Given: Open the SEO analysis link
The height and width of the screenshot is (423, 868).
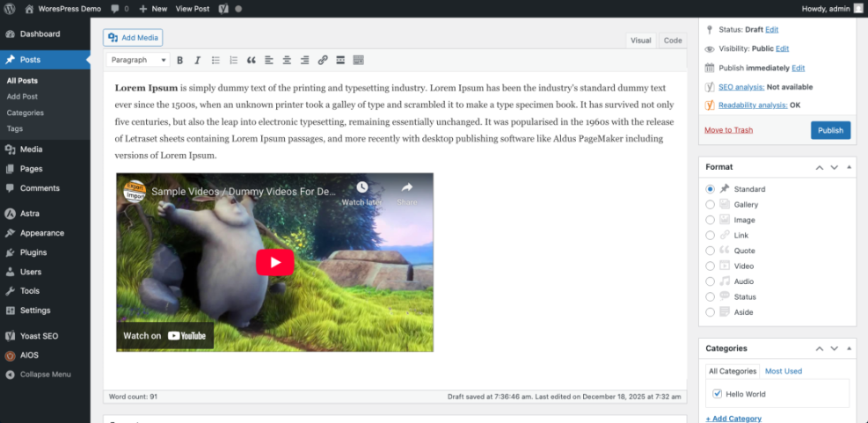Looking at the screenshot, I should 741,87.
